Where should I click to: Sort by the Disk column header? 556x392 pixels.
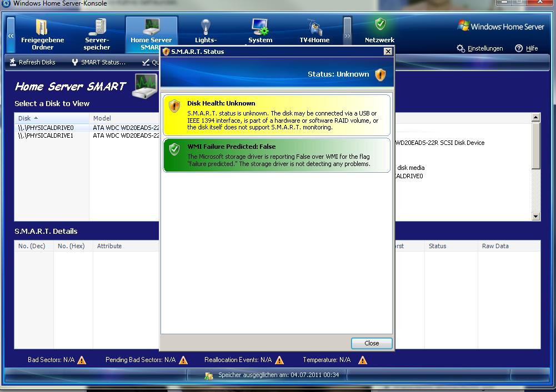pos(52,118)
